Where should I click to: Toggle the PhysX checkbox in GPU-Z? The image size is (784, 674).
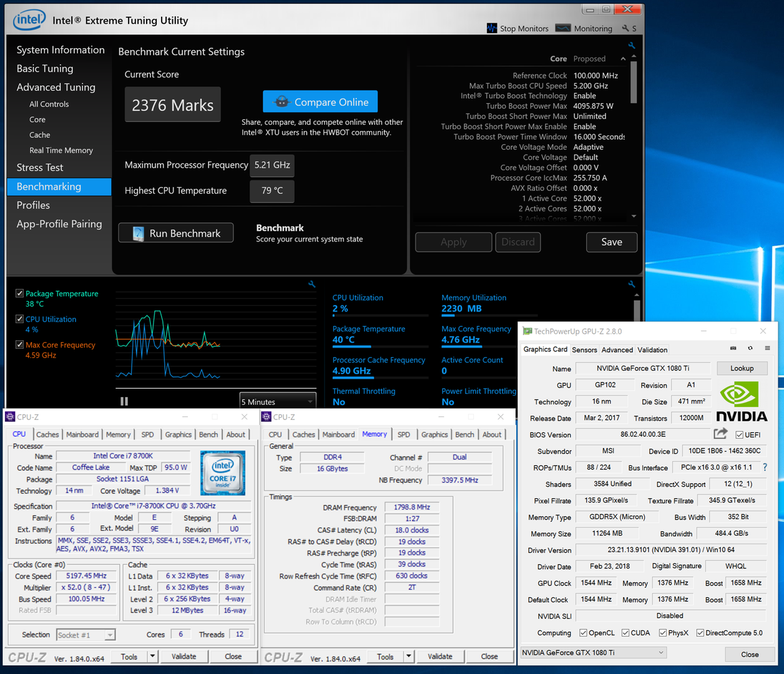(662, 633)
